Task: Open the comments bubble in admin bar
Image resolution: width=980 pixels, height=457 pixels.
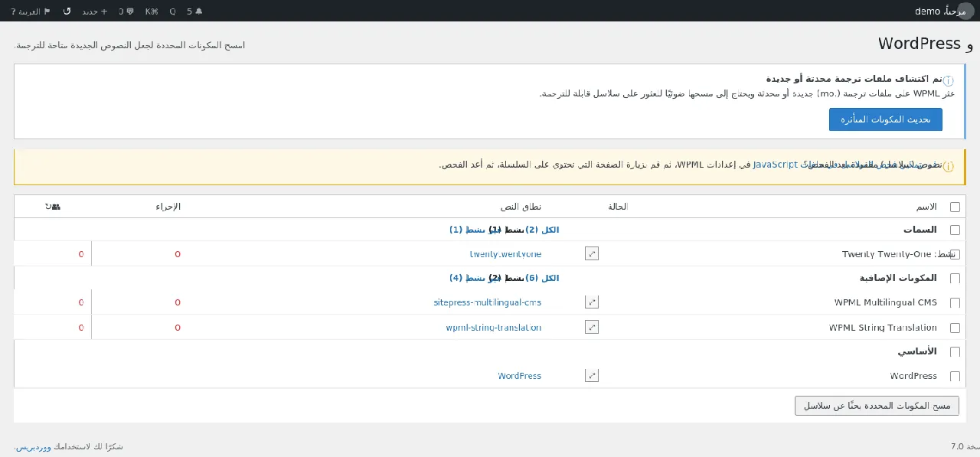Action: 126,11
